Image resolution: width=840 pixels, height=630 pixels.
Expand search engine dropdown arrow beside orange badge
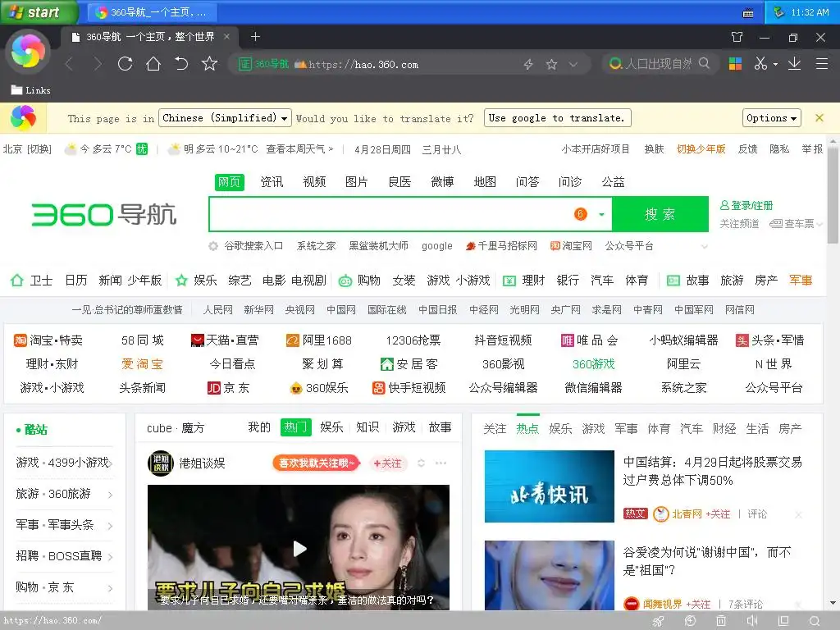(601, 214)
